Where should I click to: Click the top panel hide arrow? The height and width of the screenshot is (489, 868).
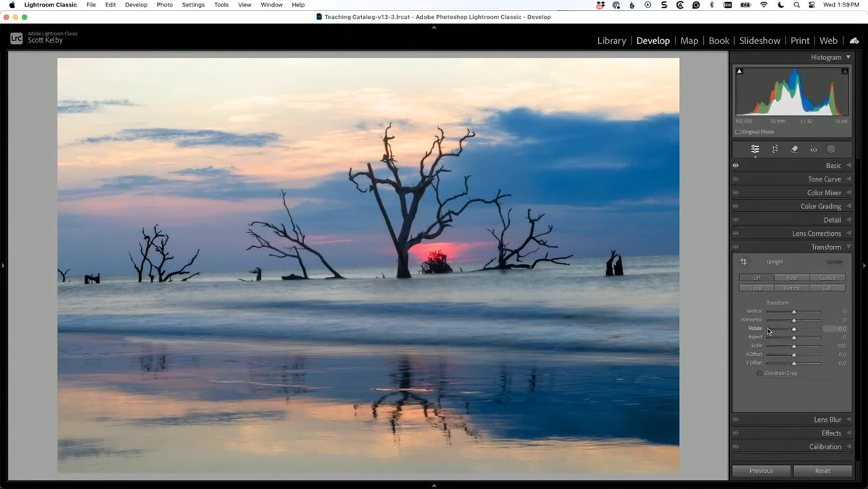click(x=434, y=27)
